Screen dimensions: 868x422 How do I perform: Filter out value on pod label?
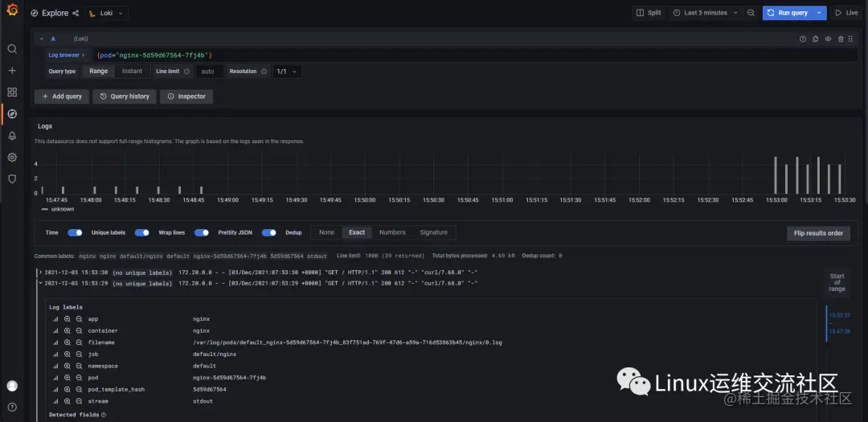click(x=79, y=378)
